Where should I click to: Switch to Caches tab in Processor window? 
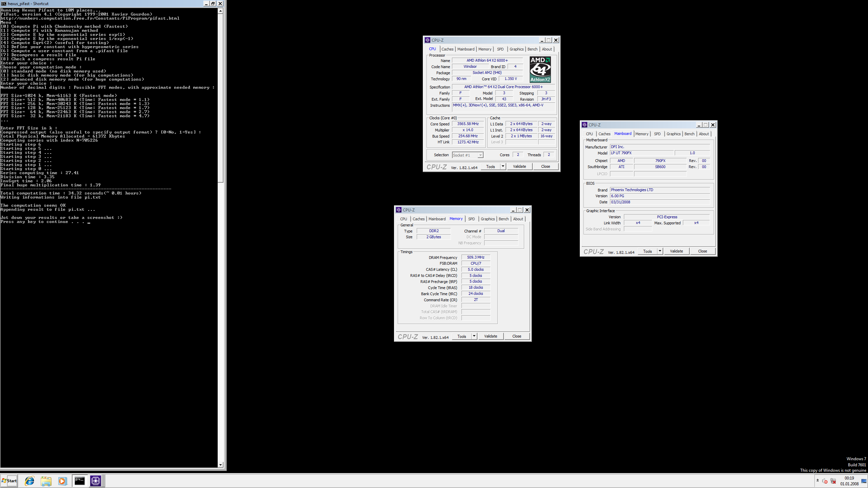click(447, 49)
